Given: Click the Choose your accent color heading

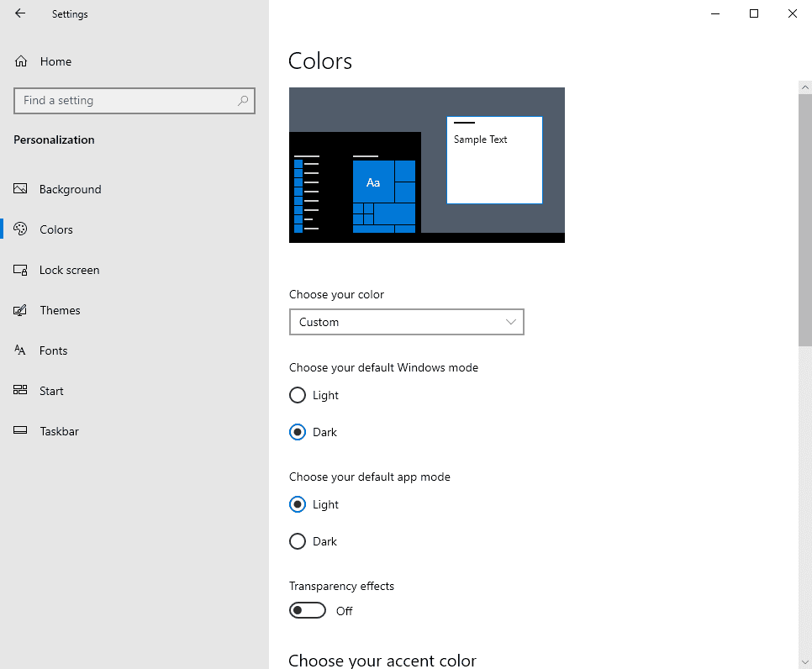Looking at the screenshot, I should [382, 661].
